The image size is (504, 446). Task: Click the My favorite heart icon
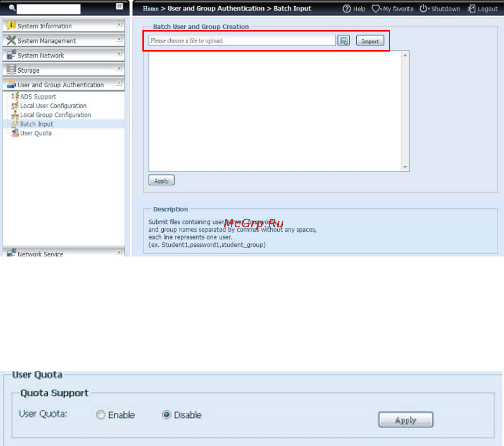(x=375, y=9)
